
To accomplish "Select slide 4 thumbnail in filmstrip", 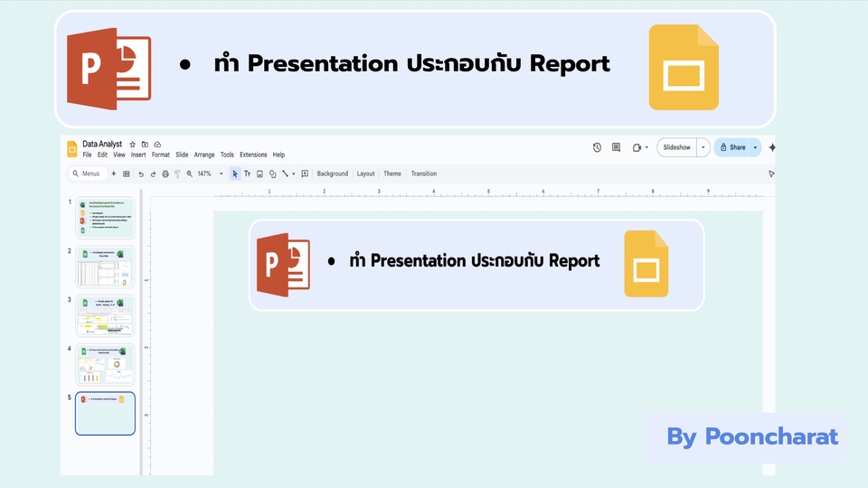I will pos(105,364).
